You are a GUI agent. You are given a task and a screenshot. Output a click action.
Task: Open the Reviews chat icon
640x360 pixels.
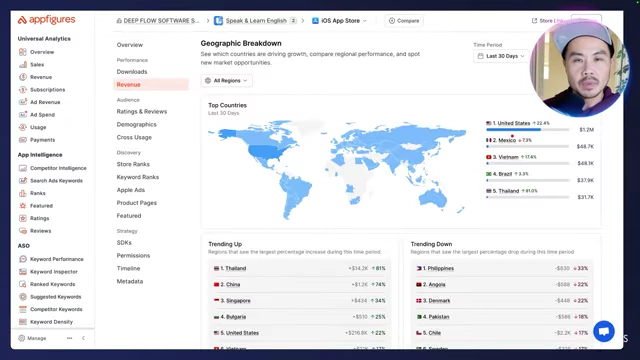[23, 231]
